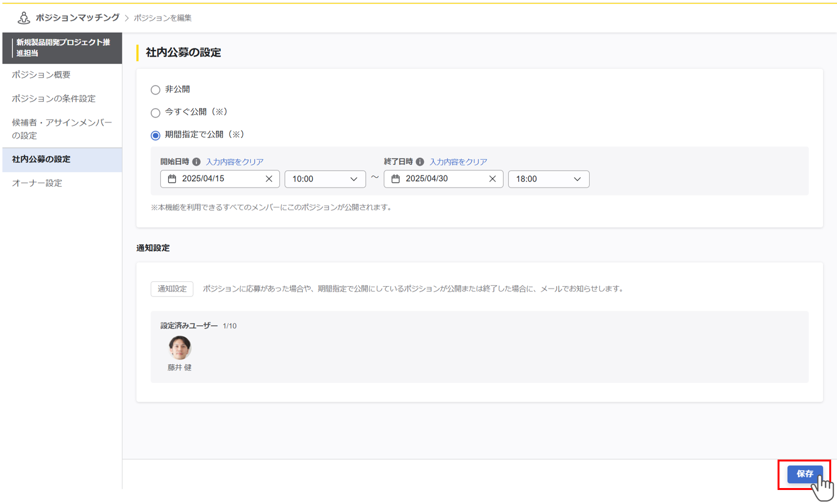Open the 通知設定 button
Image resolution: width=837 pixels, height=504 pixels.
click(x=172, y=288)
